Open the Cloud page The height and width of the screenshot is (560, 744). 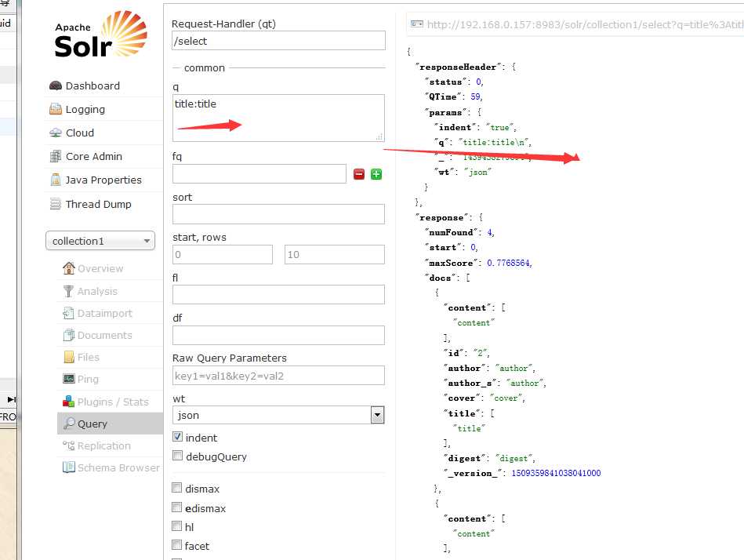tap(80, 133)
